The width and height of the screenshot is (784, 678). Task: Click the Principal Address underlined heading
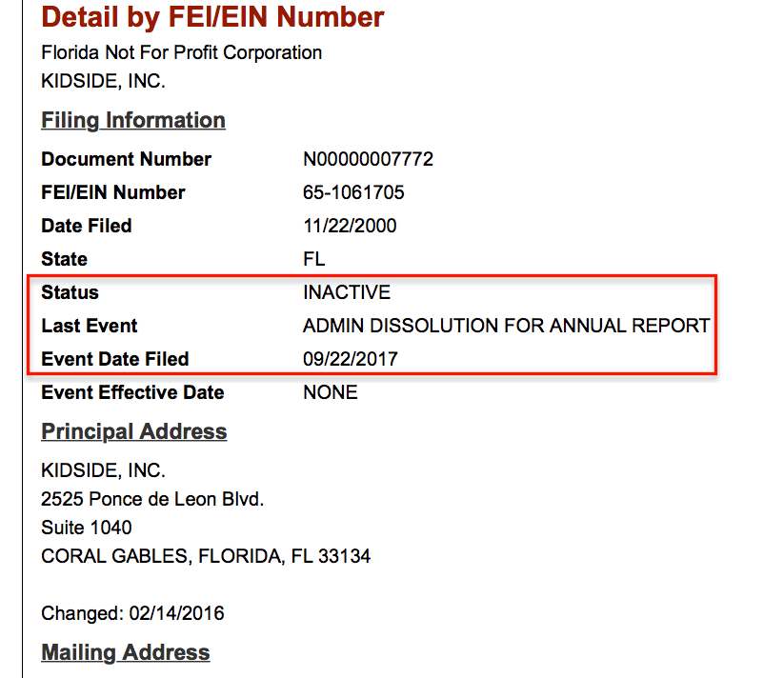coord(134,432)
